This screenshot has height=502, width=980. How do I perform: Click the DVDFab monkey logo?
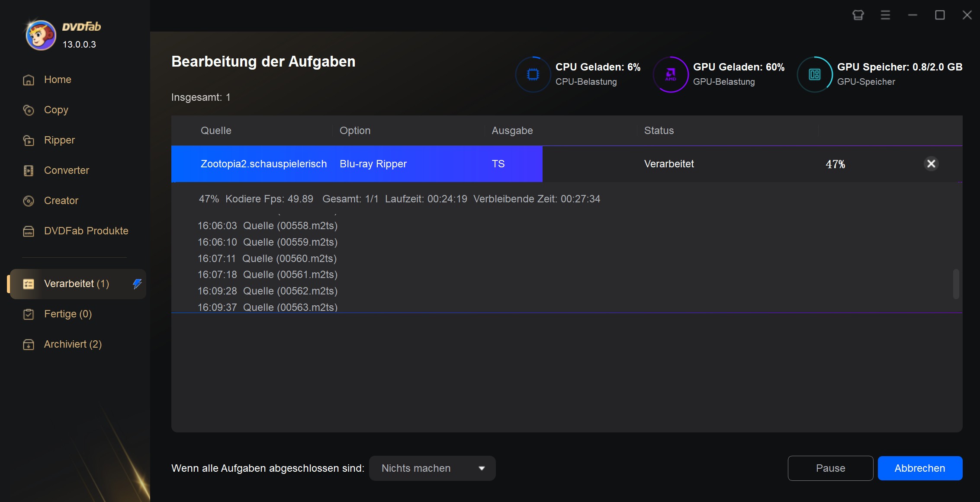click(41, 35)
